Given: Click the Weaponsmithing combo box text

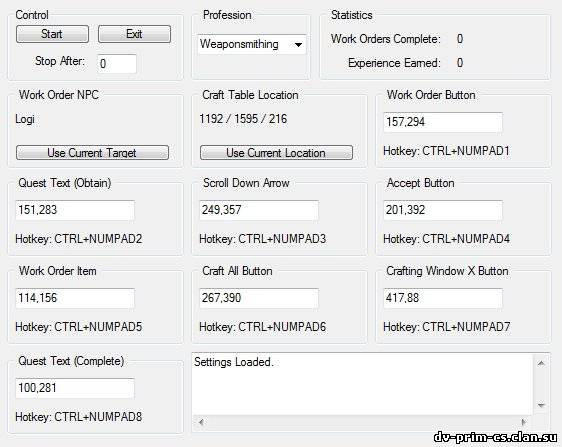Looking at the screenshot, I should [x=239, y=44].
